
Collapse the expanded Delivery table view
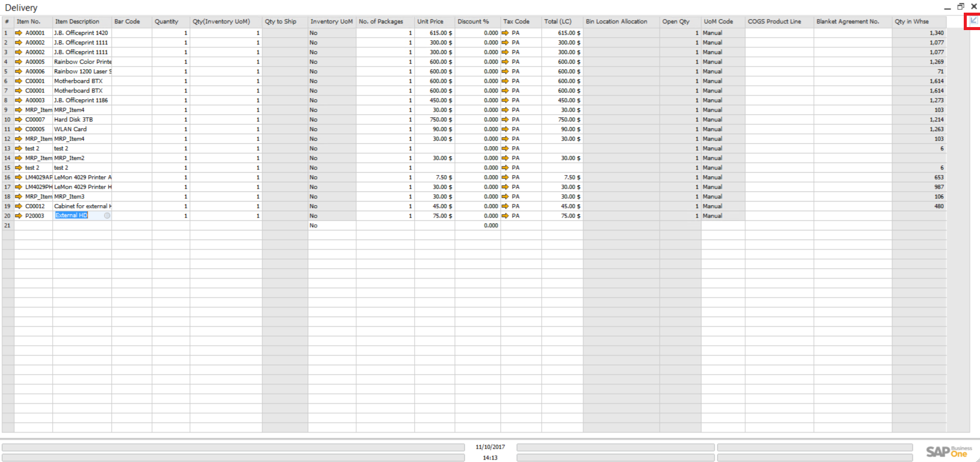(x=973, y=21)
